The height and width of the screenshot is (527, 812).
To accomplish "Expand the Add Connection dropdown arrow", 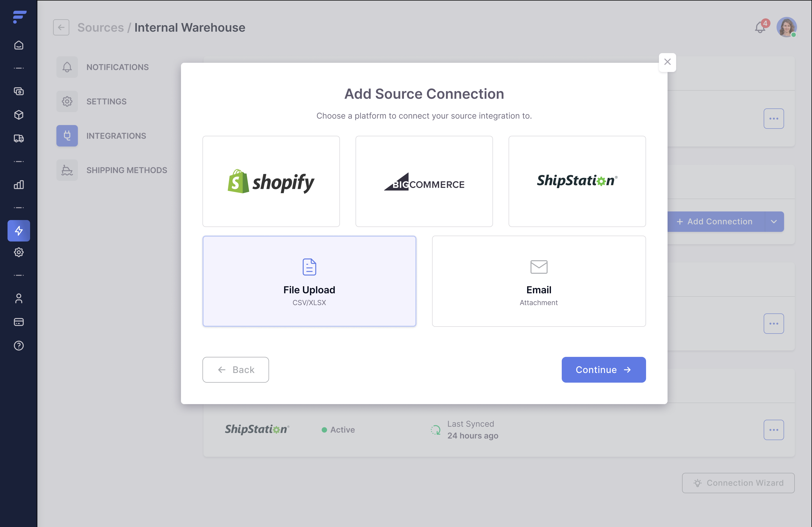I will coord(774,222).
